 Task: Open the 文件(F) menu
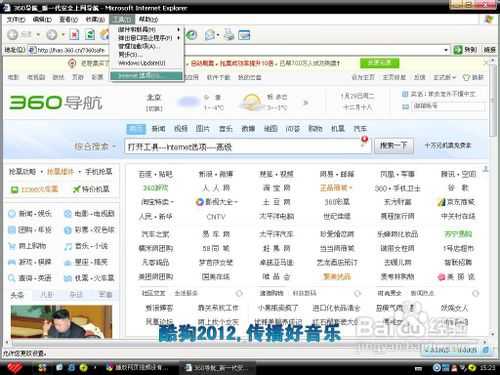click(x=16, y=19)
